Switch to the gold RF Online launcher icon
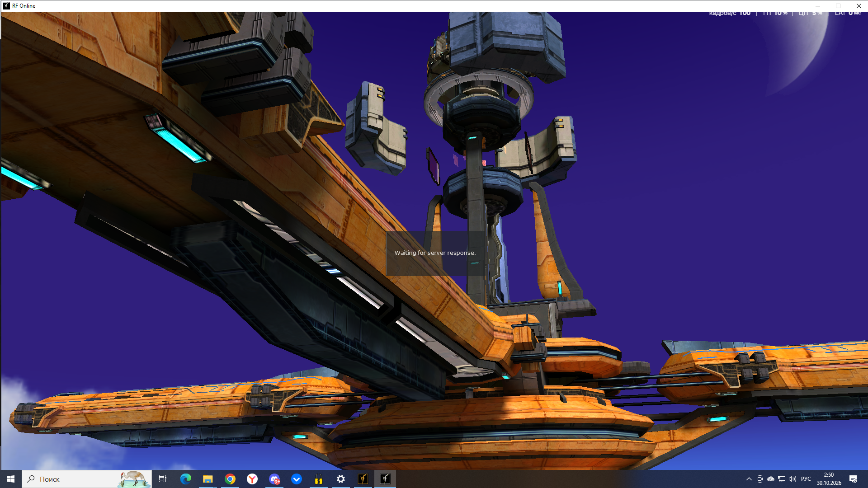Viewport: 868px width, 488px height. click(363, 479)
